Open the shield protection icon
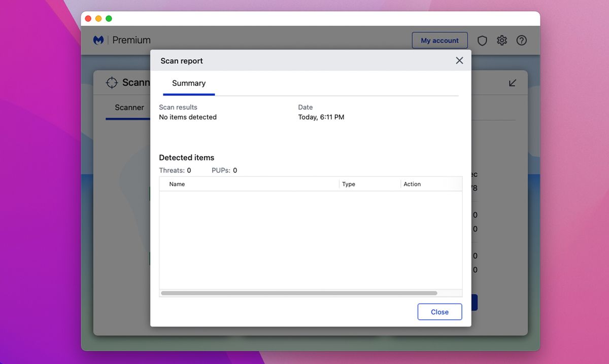Image resolution: width=609 pixels, height=364 pixels. coord(482,41)
